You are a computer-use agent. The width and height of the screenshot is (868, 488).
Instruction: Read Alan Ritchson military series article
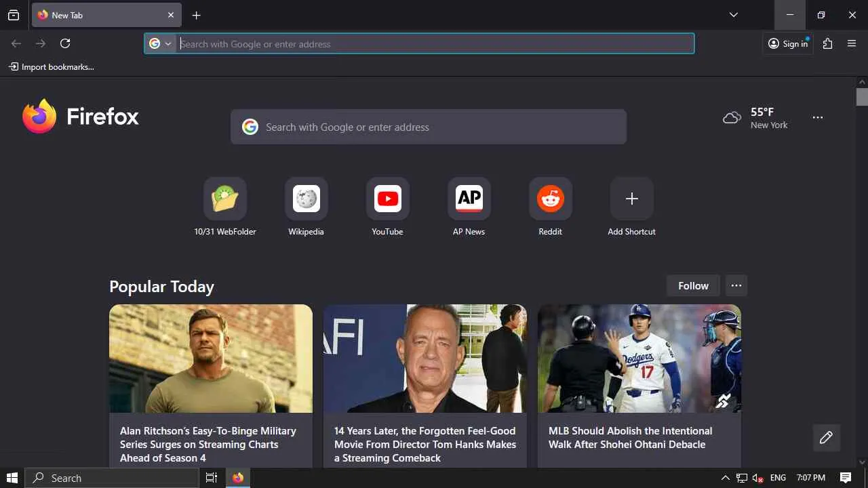point(208,444)
